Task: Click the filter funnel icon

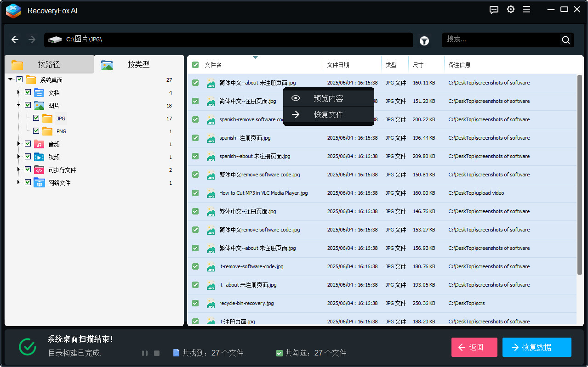Action: (424, 41)
